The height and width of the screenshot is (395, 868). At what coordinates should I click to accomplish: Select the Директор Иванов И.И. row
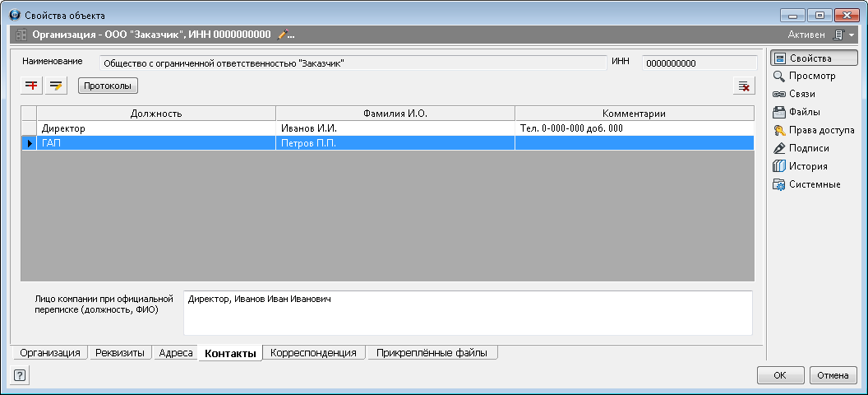point(155,128)
